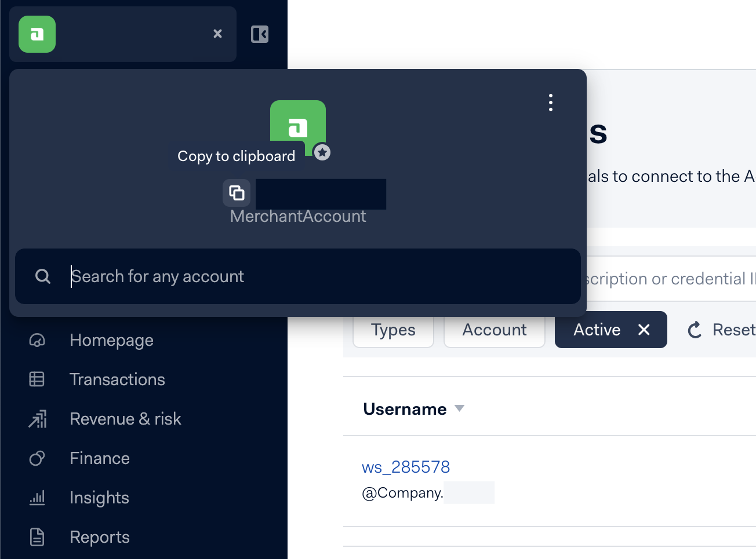Image resolution: width=756 pixels, height=559 pixels.
Task: Click the search magnifier icon
Action: pyautogui.click(x=43, y=276)
